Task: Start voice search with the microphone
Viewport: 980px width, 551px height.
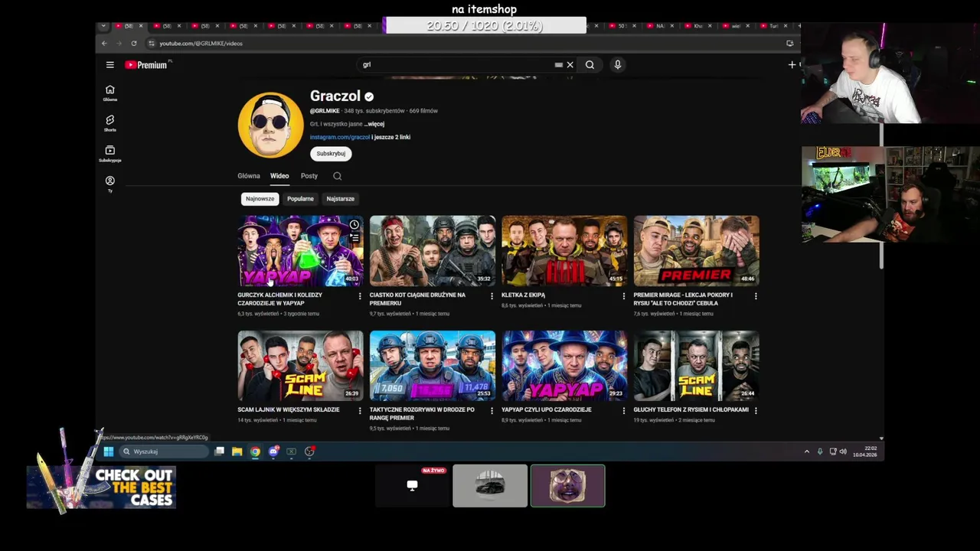Action: (x=617, y=65)
